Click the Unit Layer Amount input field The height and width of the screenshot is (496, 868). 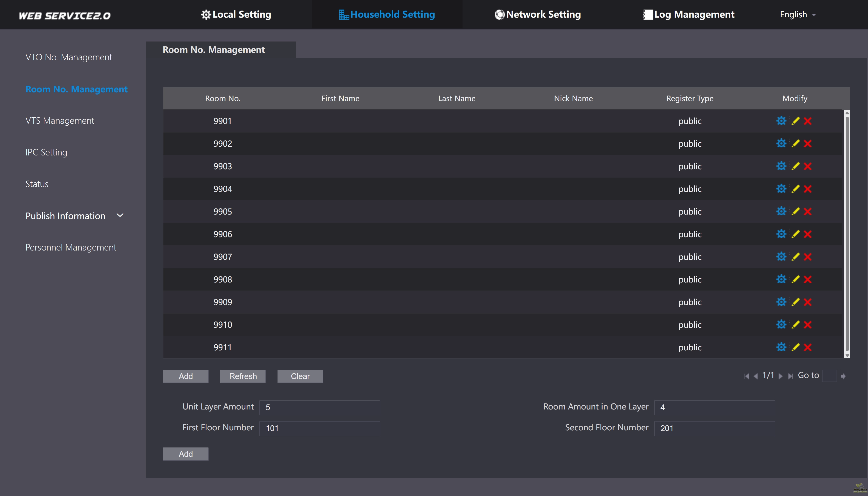(319, 407)
